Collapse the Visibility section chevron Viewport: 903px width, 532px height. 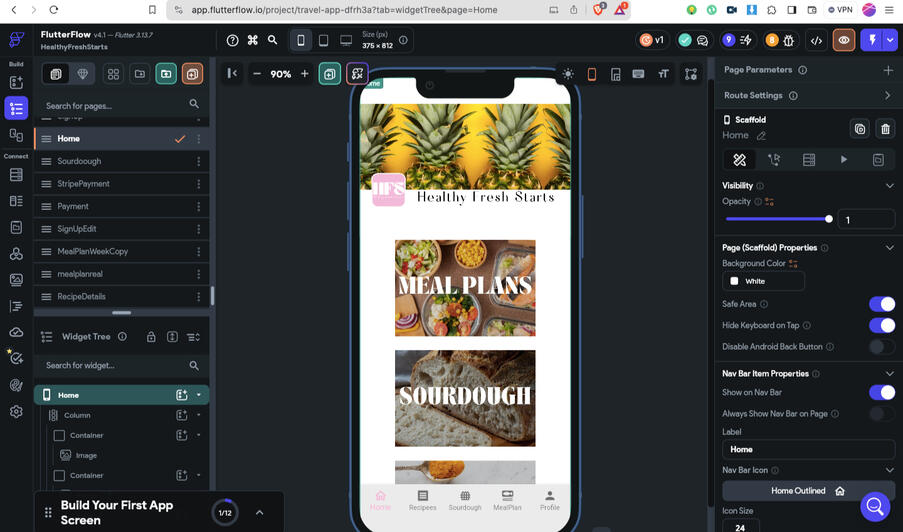tap(889, 186)
